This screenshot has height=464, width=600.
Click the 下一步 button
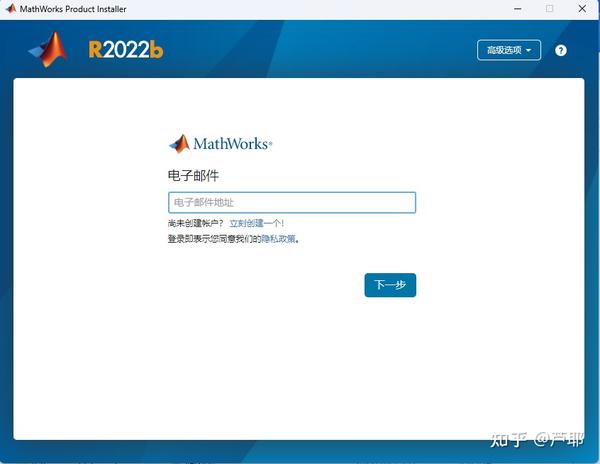coord(390,285)
